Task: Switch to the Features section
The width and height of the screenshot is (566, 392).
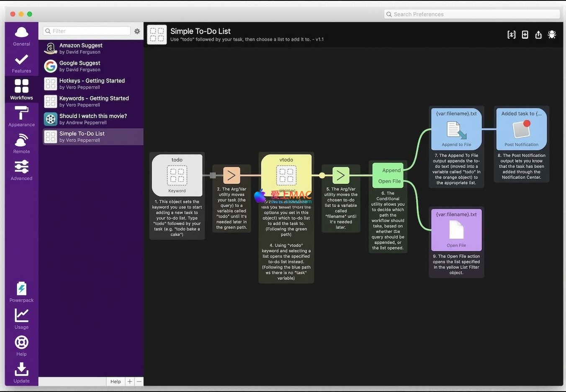Action: [21, 63]
